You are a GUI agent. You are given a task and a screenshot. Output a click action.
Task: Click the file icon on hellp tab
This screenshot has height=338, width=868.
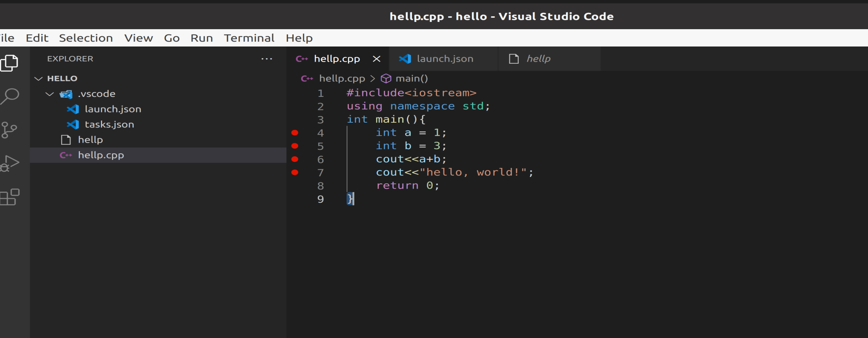point(514,59)
